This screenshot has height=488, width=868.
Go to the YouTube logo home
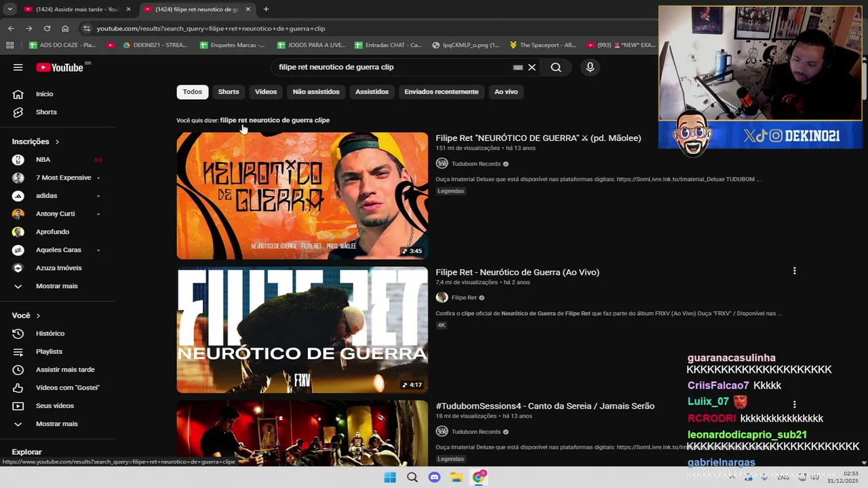(60, 67)
